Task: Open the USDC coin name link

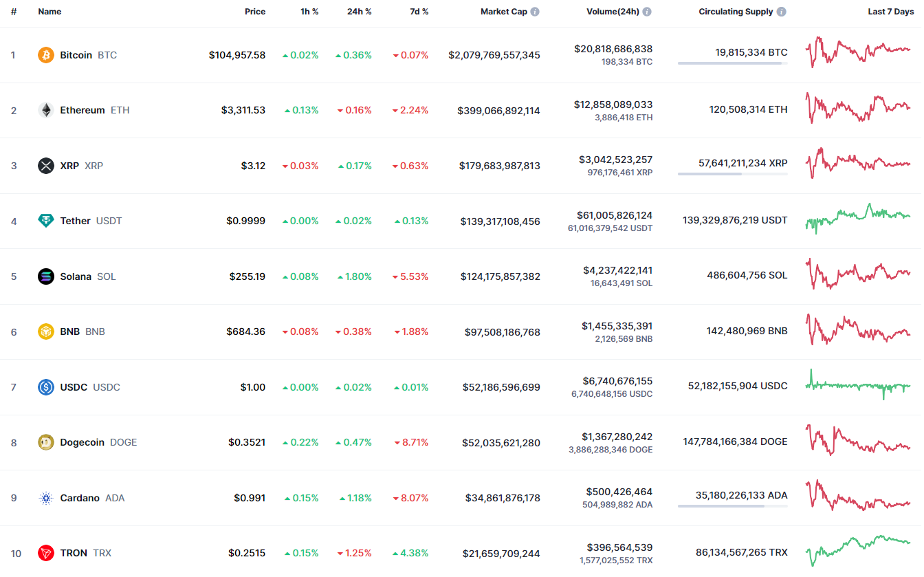Action: tap(74, 387)
